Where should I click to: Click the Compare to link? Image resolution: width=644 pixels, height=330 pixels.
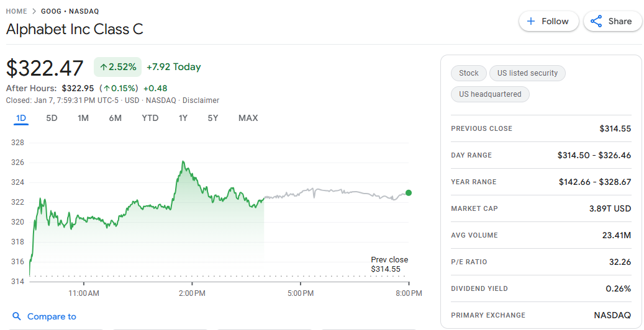52,316
